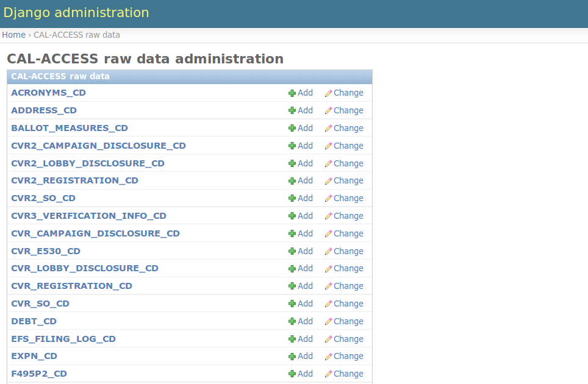Select Change text link for CVR_LOBBY_DISCLOSURE_CD
Image resolution: width=588 pixels, height=384 pixels.
pyautogui.click(x=348, y=268)
